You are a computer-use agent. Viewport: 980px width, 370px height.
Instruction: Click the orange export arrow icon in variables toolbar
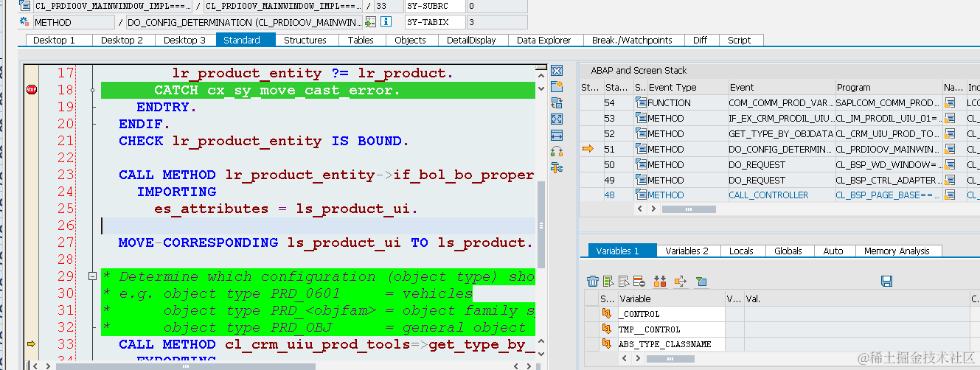point(680,282)
